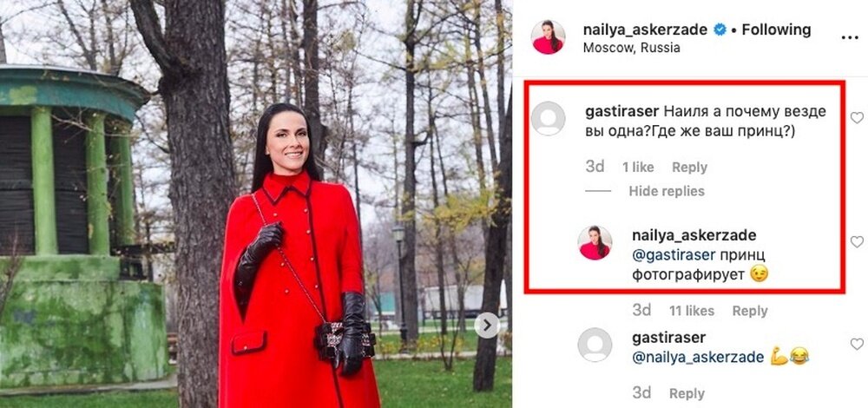View the 1 like on first comment
Screen dimensions: 868x408
pos(638,168)
